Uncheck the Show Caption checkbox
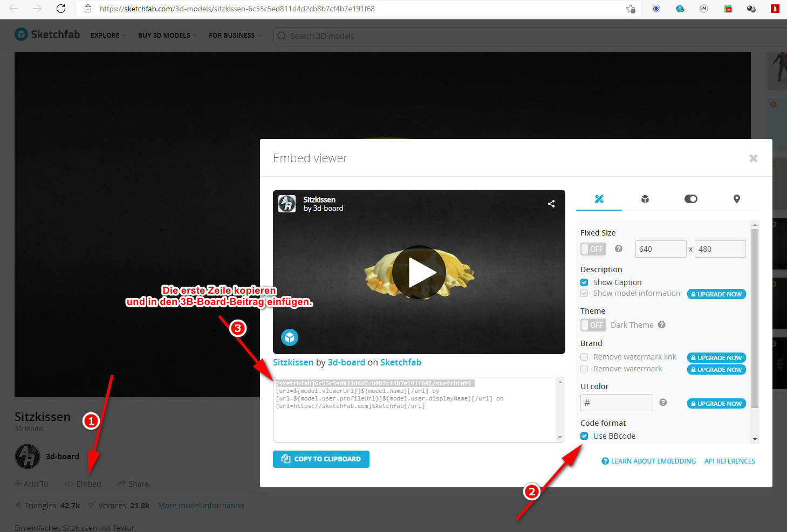Image resolution: width=787 pixels, height=532 pixels. pos(584,282)
